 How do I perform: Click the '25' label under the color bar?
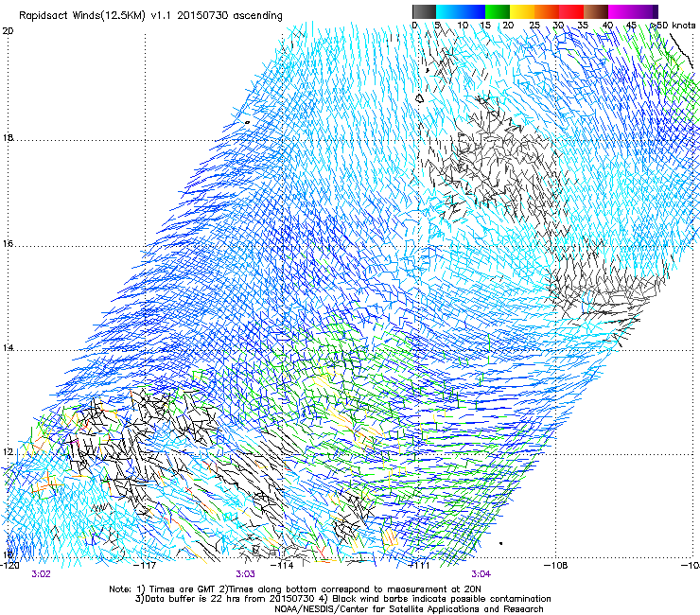pos(534,26)
